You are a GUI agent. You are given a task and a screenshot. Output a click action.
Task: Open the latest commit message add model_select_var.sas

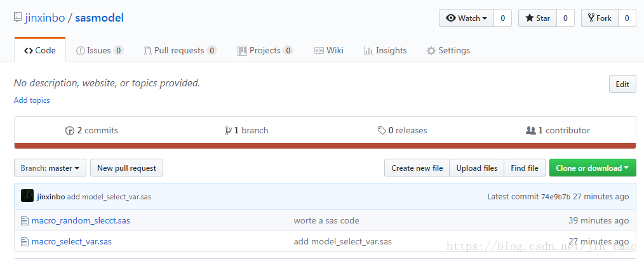(109, 197)
